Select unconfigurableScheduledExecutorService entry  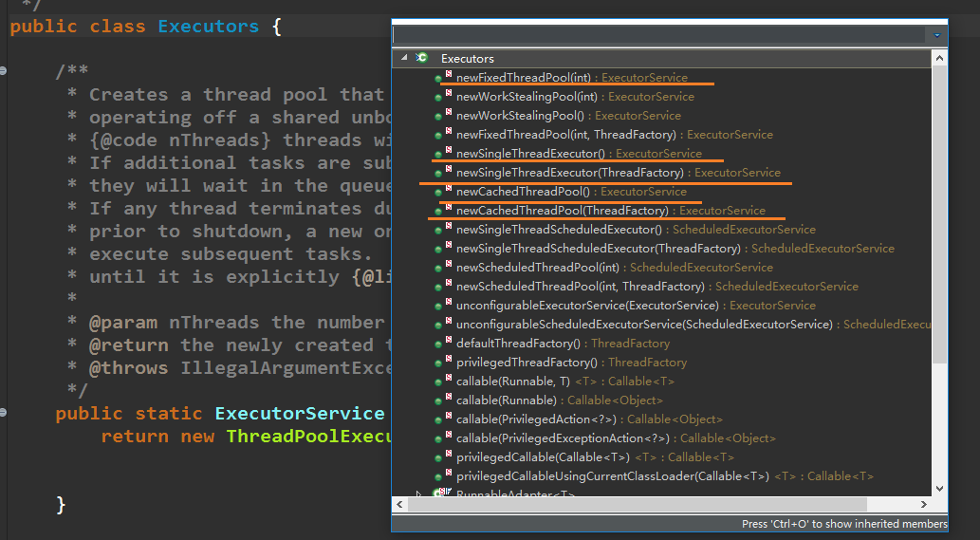point(693,325)
